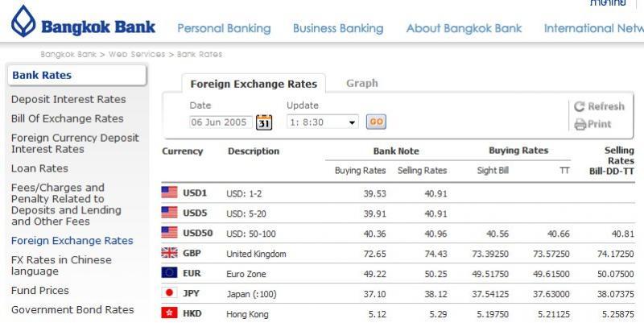
Task: Open Government Bond Rates link
Action: click(x=72, y=310)
